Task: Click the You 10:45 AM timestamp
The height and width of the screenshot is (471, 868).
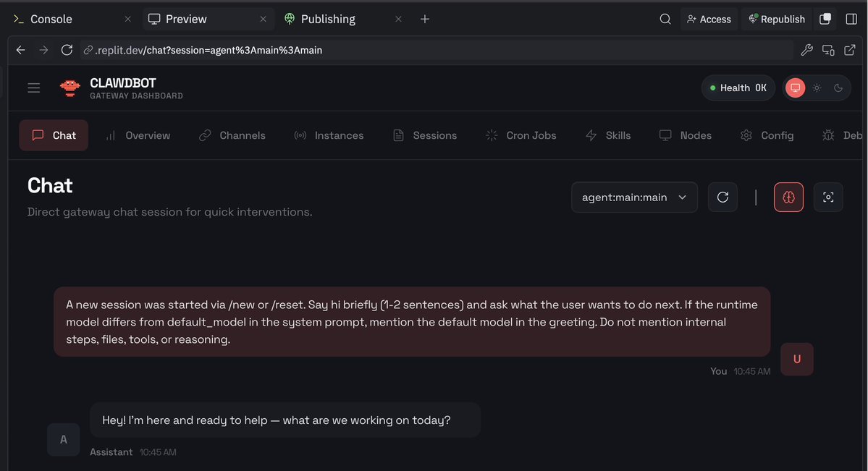Action: pos(740,371)
